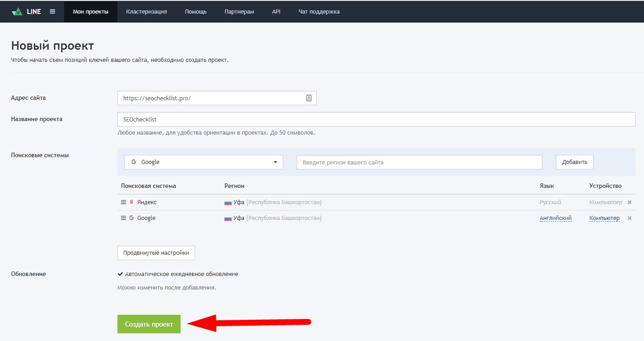The height and width of the screenshot is (341, 644).
Task: Click the region input field
Action: [420, 162]
